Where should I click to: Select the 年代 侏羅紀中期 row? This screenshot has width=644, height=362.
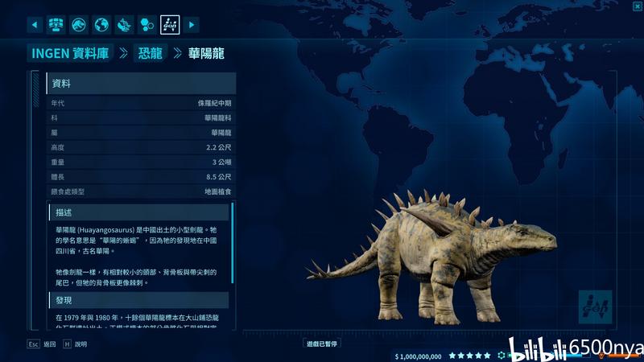tap(142, 103)
